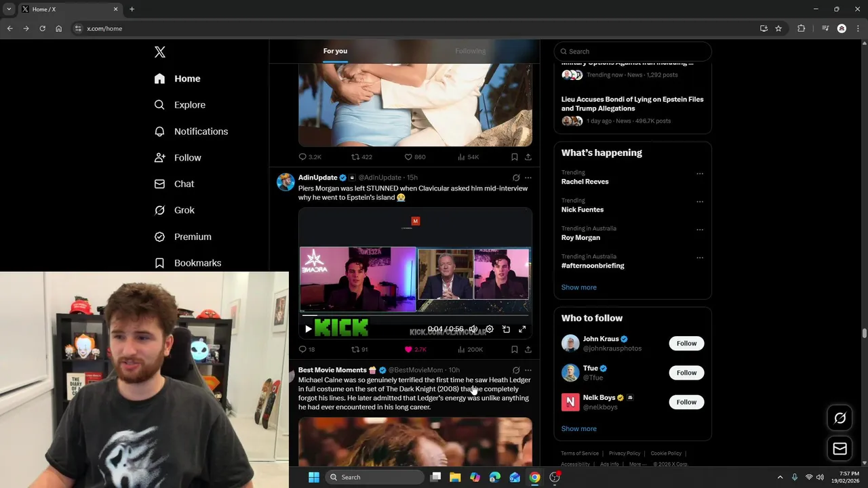Open Terms of Service link
868x488 pixels.
coord(580,453)
